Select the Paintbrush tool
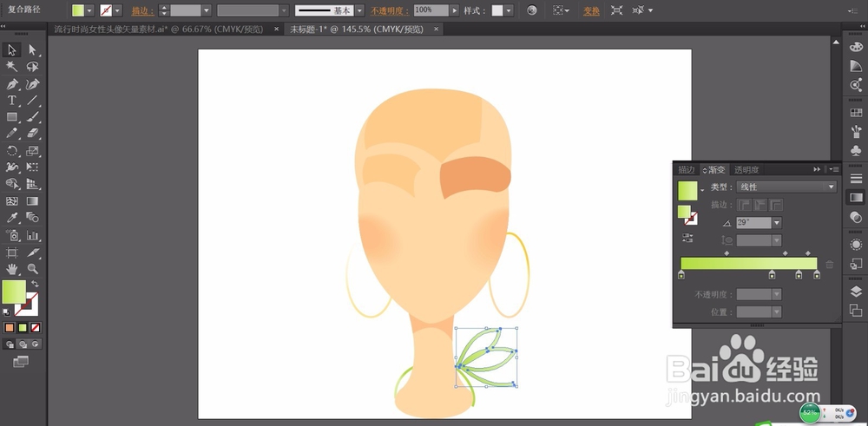 (33, 117)
